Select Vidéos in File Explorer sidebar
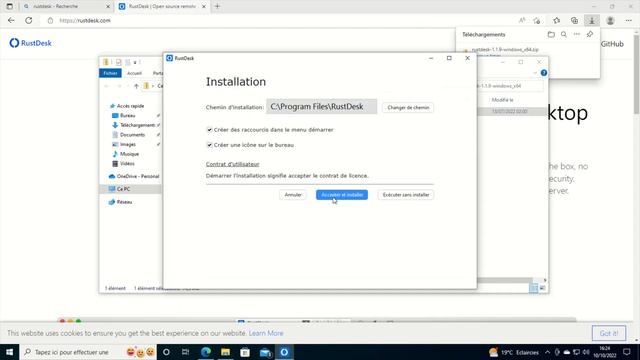Image resolution: width=640 pixels, height=360 pixels. point(127,164)
